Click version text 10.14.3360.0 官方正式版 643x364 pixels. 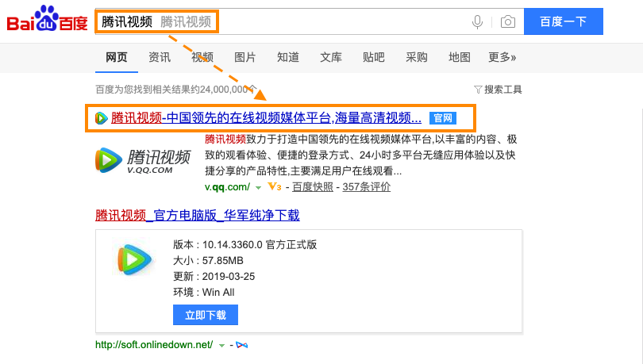pyautogui.click(x=259, y=245)
